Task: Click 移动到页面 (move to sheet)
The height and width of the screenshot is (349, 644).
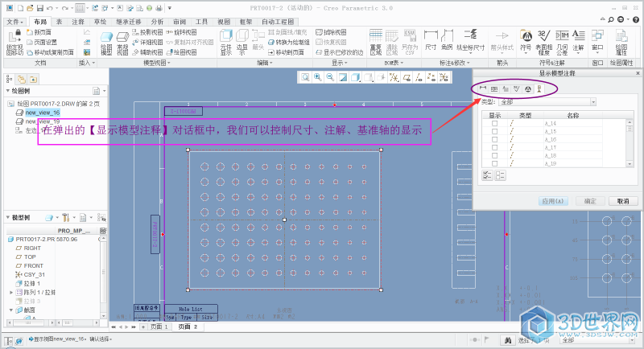Action: pyautogui.click(x=287, y=52)
